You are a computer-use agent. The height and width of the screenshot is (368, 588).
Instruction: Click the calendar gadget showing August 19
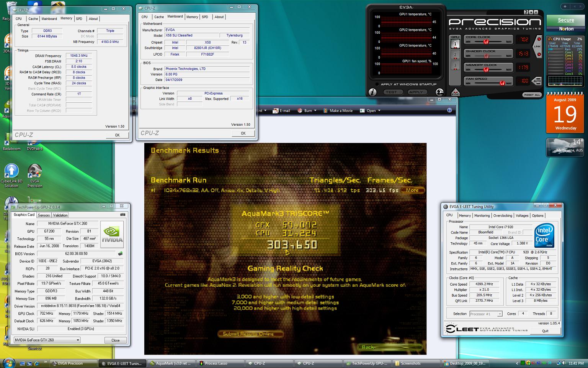pyautogui.click(x=565, y=113)
